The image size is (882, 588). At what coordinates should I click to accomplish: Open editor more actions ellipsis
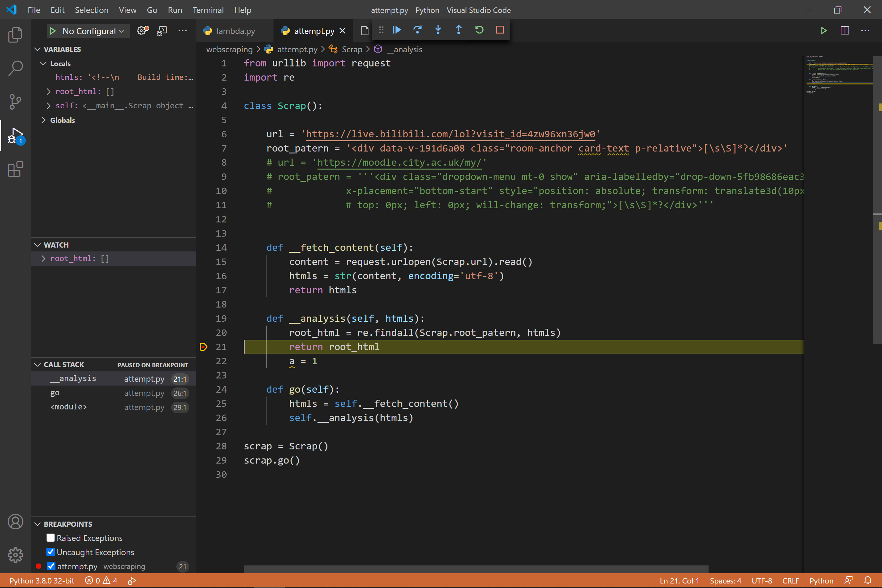tap(865, 31)
